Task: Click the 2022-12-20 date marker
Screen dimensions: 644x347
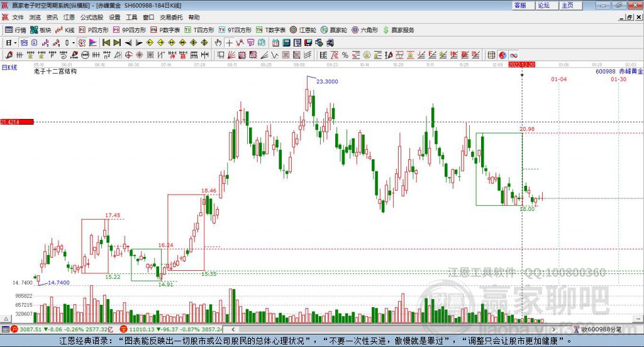Action: click(521, 65)
